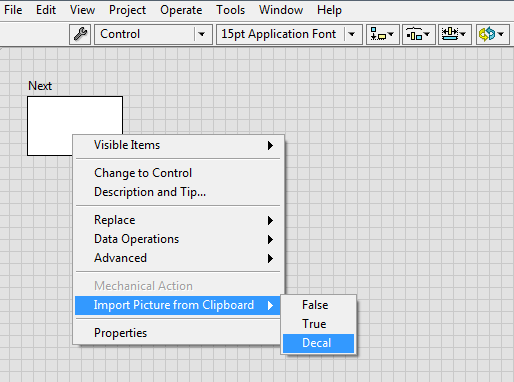Click the wrench customize mode icon
Viewport: 514px width, 382px height.
click(80, 34)
